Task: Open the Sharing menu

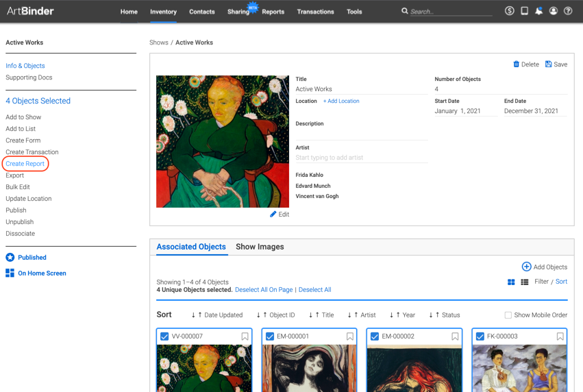Action: 238,12
